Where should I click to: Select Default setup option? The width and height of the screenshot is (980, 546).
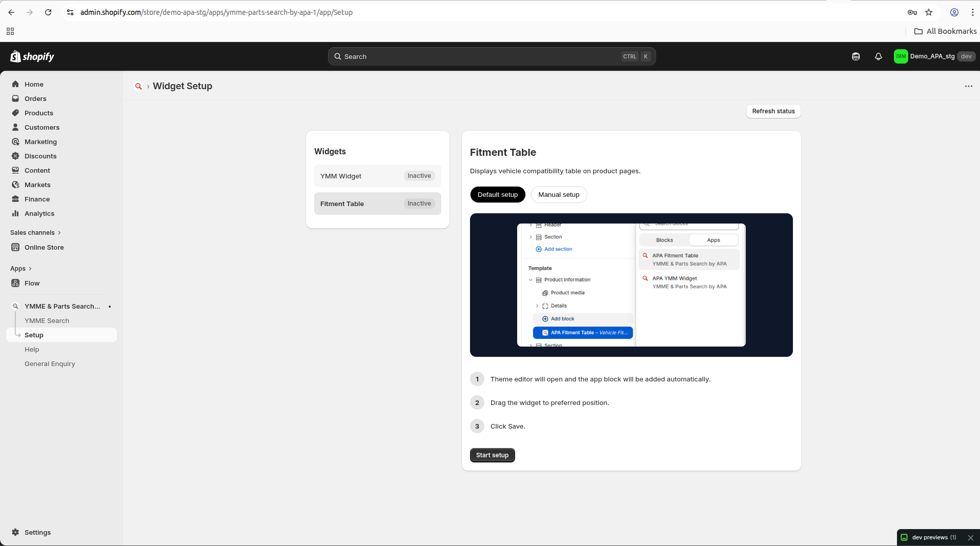coord(497,195)
